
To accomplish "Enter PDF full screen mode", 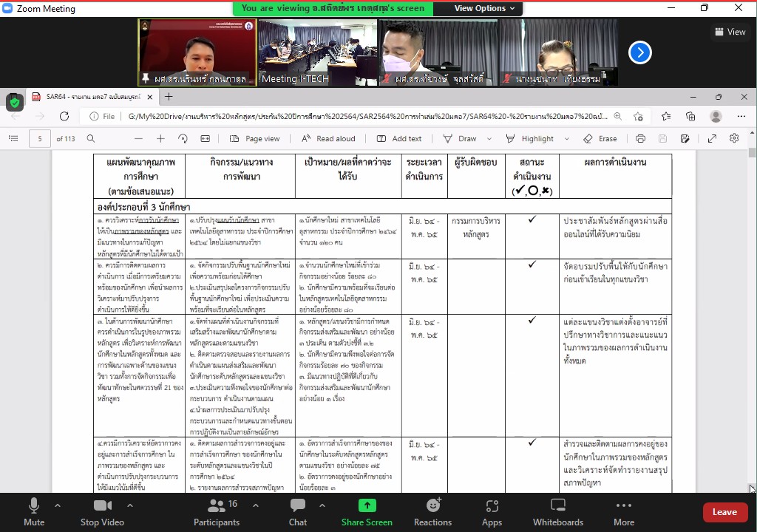I will click(712, 139).
